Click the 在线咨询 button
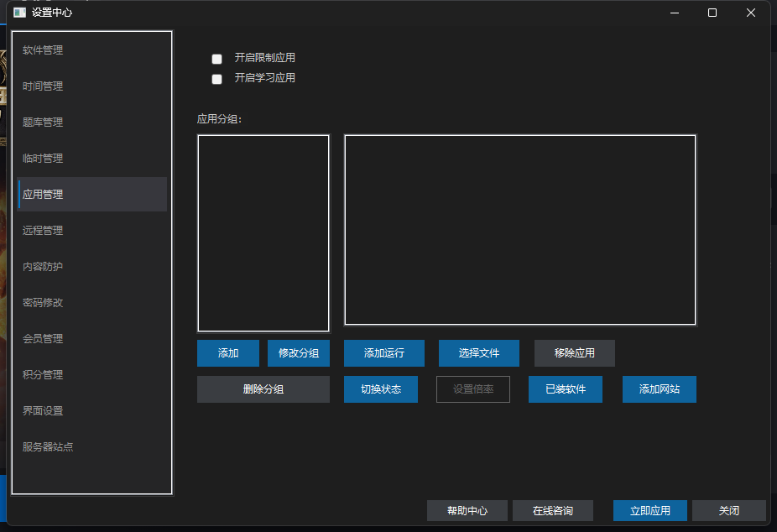 click(552, 511)
